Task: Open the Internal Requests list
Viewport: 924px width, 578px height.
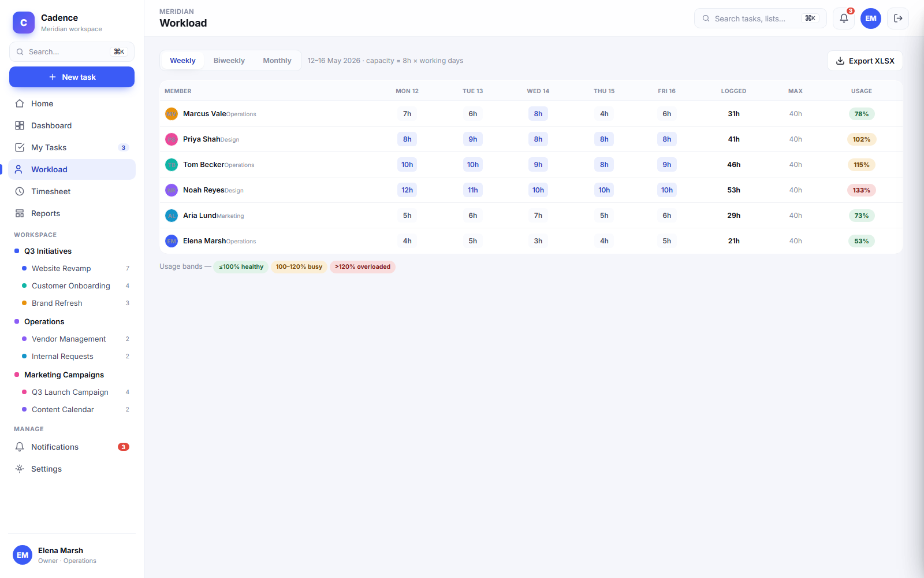Action: pos(75,356)
